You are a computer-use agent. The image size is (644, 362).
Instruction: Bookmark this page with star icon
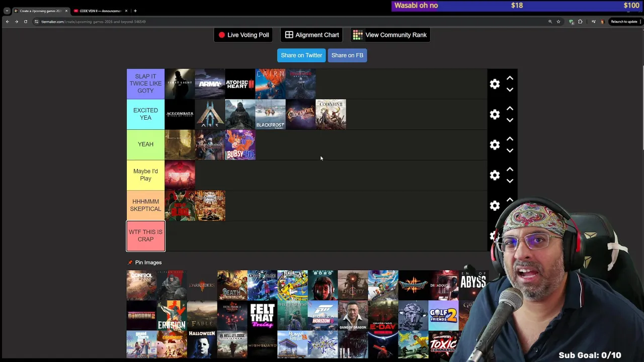pos(558,22)
